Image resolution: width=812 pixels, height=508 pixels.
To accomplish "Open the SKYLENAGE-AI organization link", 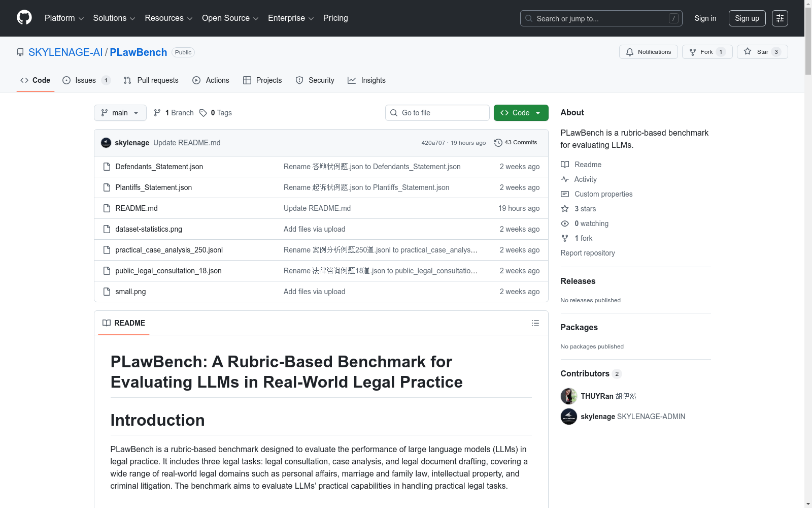I will tap(65, 52).
